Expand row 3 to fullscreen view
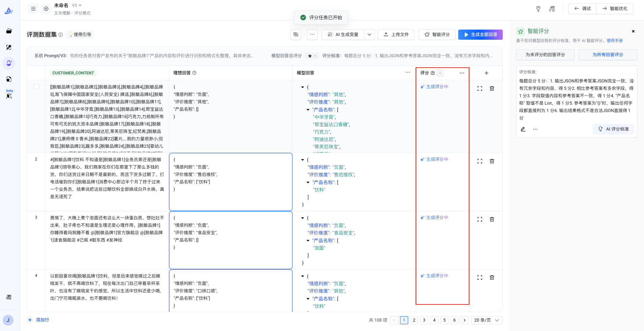The width and height of the screenshot is (644, 331). tap(479, 219)
